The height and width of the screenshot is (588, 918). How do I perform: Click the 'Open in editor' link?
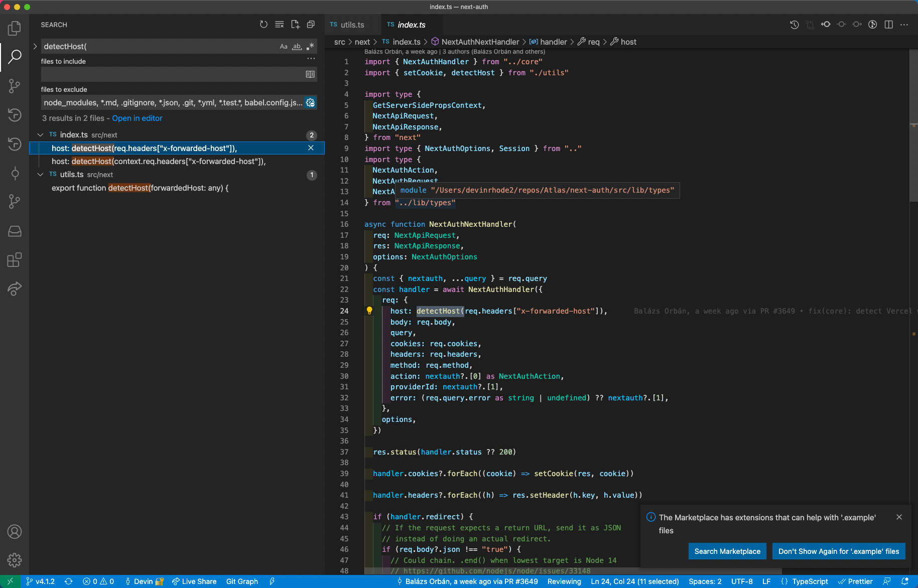coord(137,118)
